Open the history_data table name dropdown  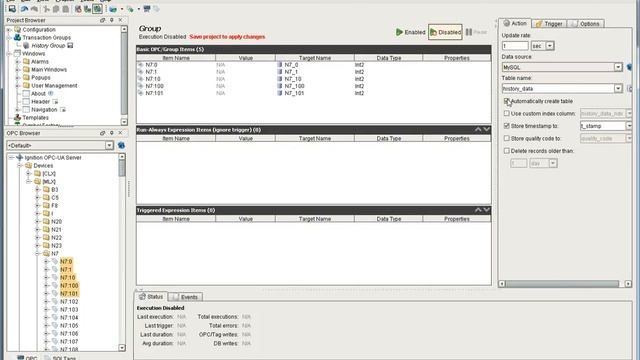(618, 88)
